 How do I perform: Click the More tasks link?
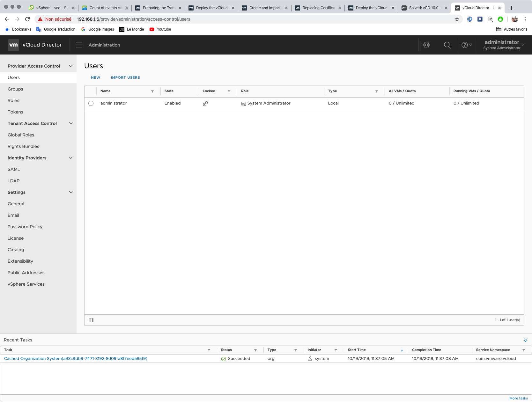(519, 398)
